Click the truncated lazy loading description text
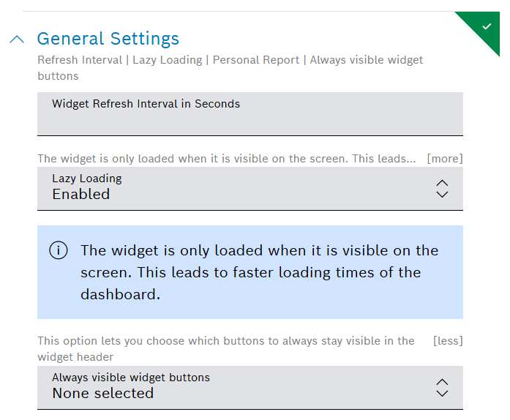The width and height of the screenshot is (510, 420). coord(226,159)
